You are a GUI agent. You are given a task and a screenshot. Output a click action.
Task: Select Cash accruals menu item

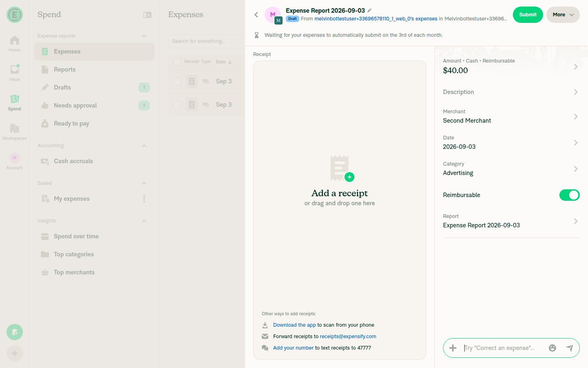tap(94, 161)
